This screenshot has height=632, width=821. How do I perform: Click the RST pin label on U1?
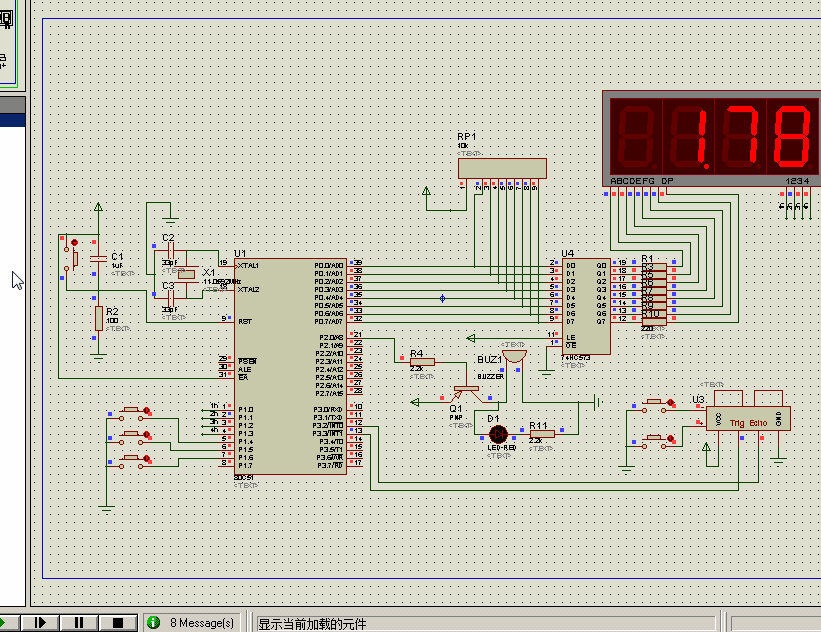point(245,321)
